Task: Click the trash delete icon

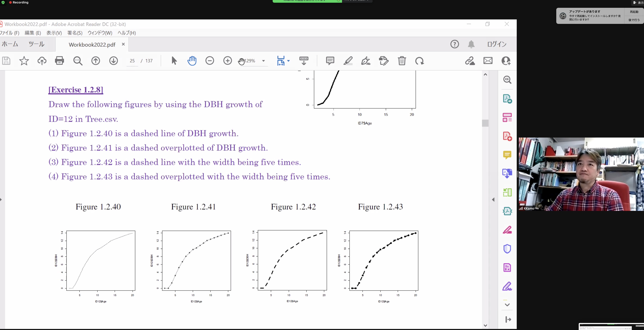Action: tap(402, 61)
